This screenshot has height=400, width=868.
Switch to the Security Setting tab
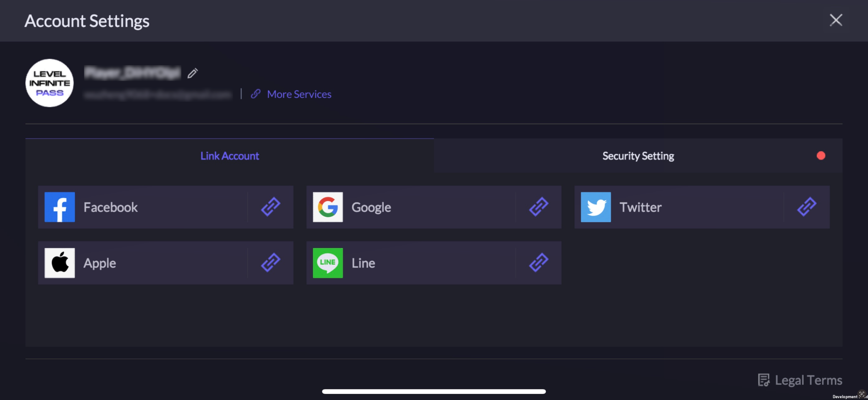638,156
